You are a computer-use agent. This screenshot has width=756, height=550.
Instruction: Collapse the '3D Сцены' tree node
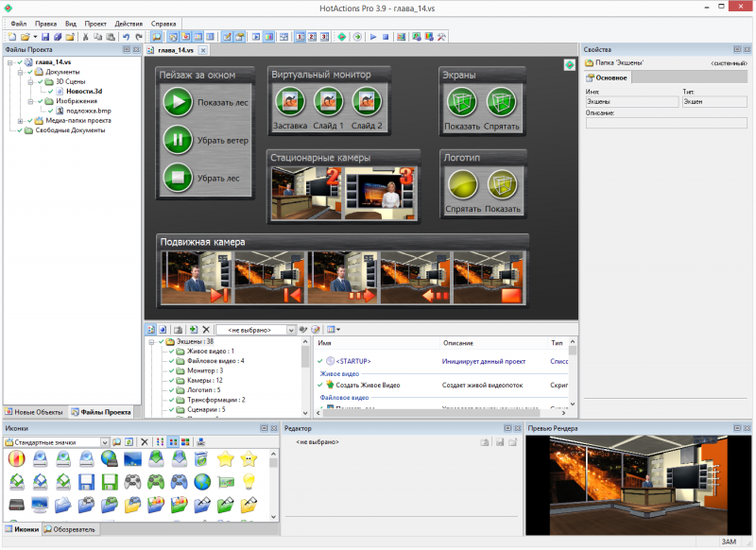30,82
